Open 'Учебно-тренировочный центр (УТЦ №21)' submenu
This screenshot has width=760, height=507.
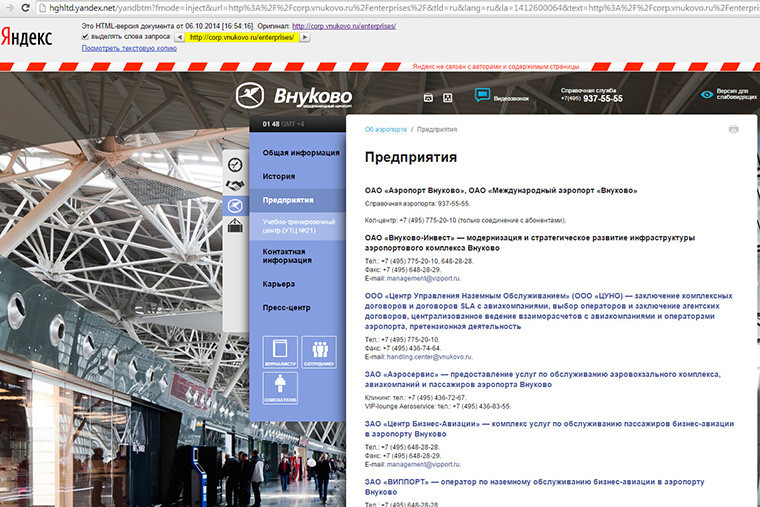[299, 226]
